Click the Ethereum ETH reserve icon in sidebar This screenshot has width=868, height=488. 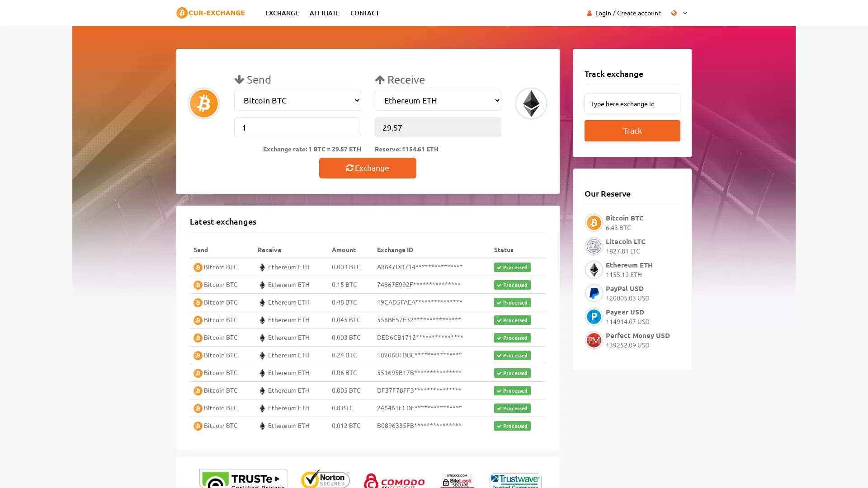[594, 270]
